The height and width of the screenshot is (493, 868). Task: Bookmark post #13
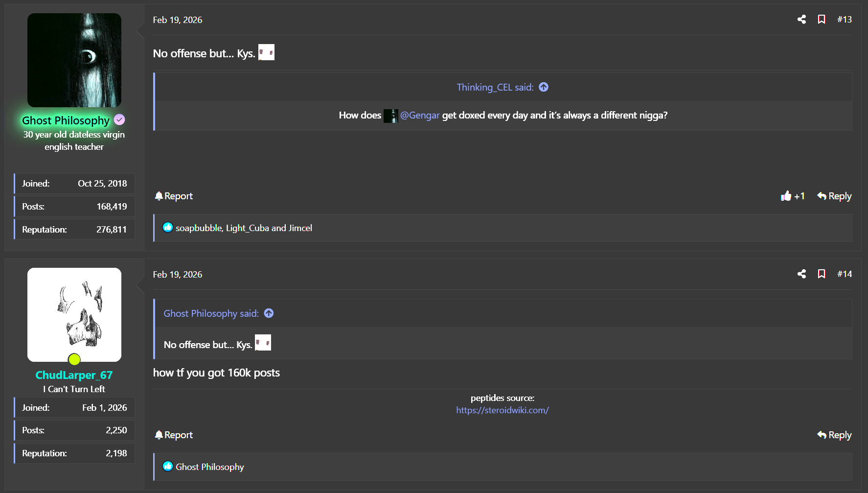(x=822, y=20)
